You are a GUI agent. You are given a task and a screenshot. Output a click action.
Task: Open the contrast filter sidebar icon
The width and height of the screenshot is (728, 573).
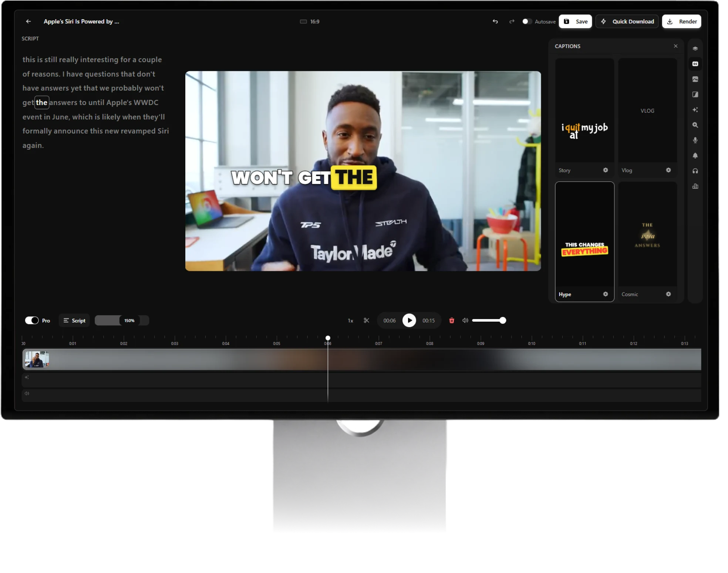tap(695, 94)
